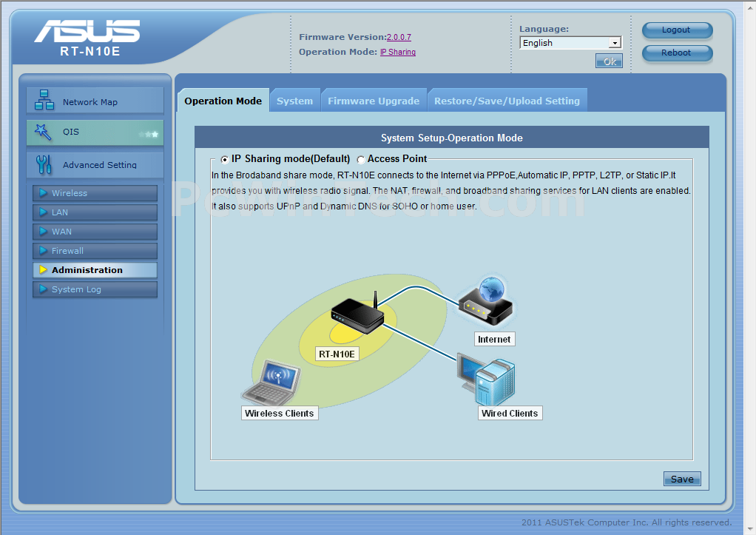Image resolution: width=756 pixels, height=535 pixels.
Task: Select the IP Sharing mode radio button
Action: (225, 159)
